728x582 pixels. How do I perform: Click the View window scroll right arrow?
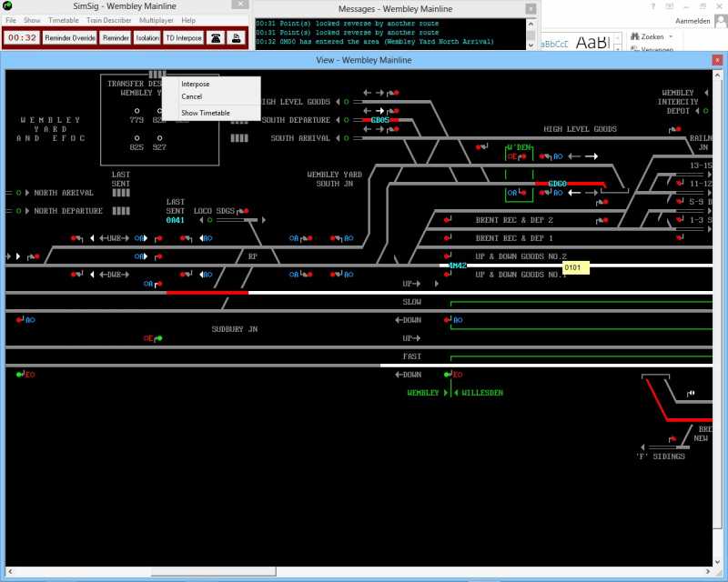point(708,571)
